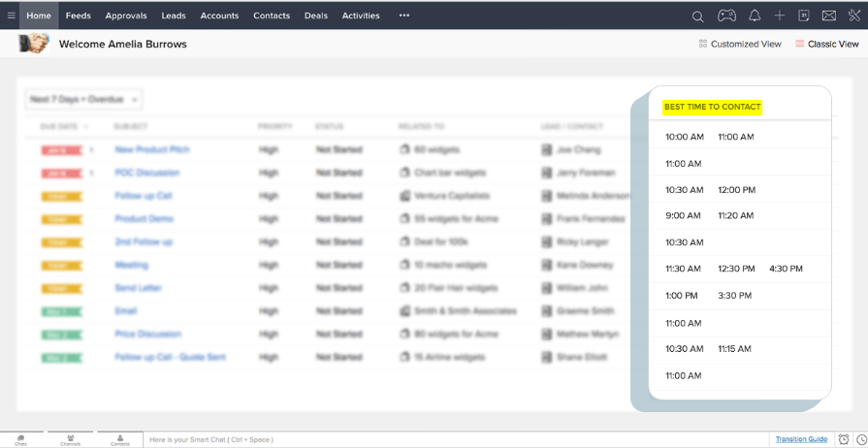Open Contacts in the bottom bar

(x=120, y=440)
